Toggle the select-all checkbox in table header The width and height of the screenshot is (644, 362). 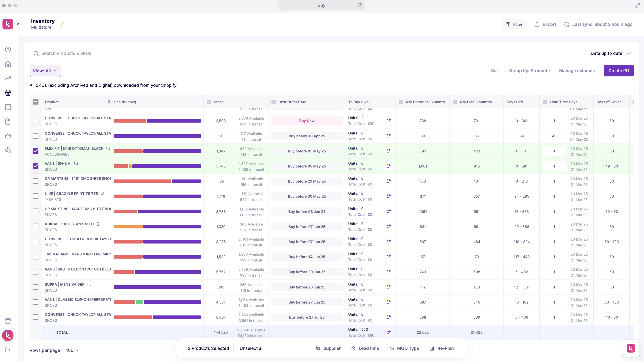point(36,101)
